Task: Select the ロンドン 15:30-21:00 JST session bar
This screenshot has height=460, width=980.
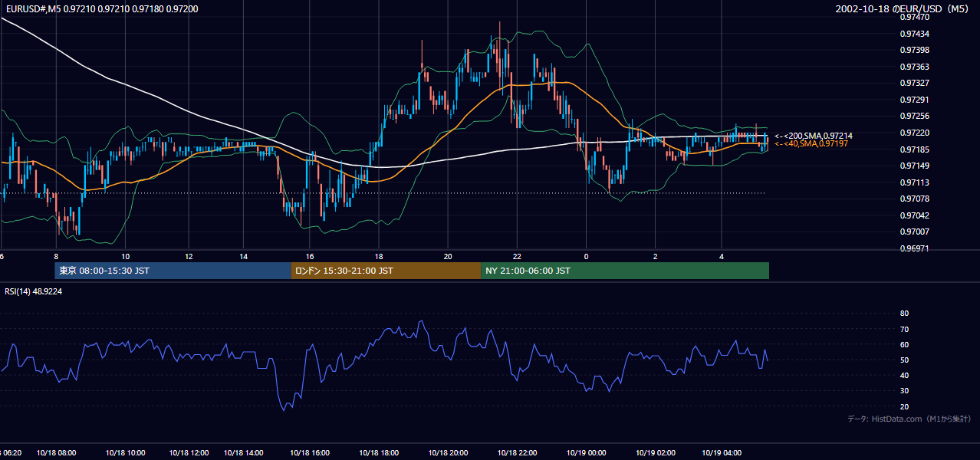Action: click(x=386, y=271)
